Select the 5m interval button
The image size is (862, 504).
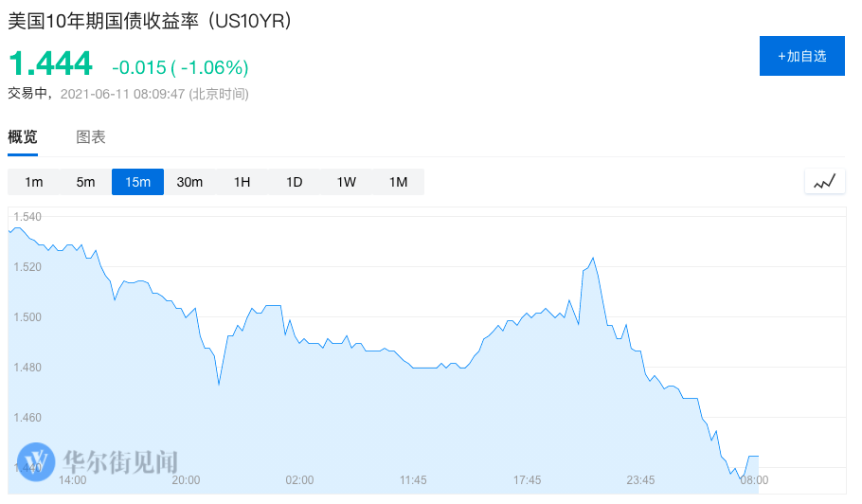(x=86, y=182)
